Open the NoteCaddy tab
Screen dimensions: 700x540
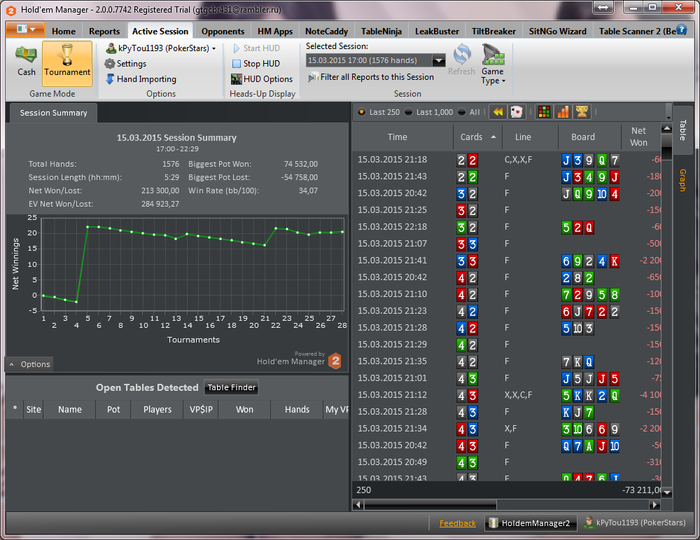[326, 31]
